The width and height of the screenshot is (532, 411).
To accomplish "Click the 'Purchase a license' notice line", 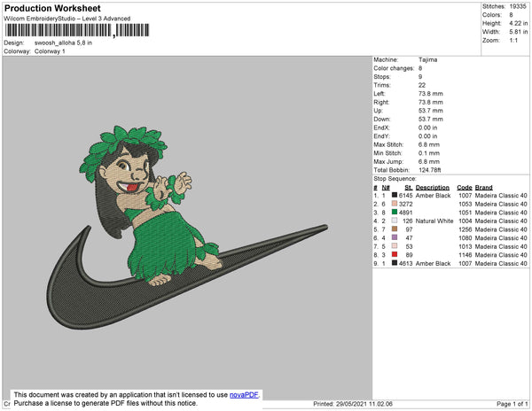I will click(106, 403).
